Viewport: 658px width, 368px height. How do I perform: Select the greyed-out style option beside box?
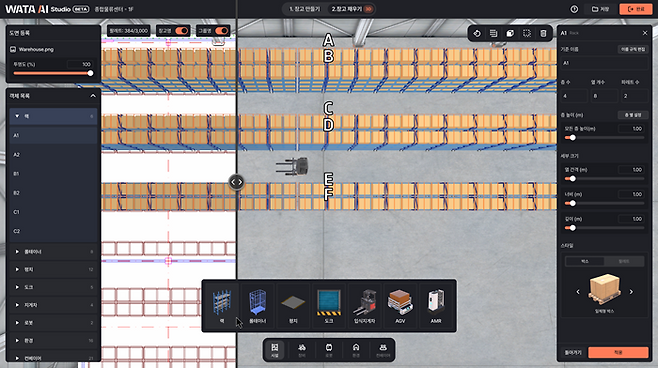click(x=624, y=261)
